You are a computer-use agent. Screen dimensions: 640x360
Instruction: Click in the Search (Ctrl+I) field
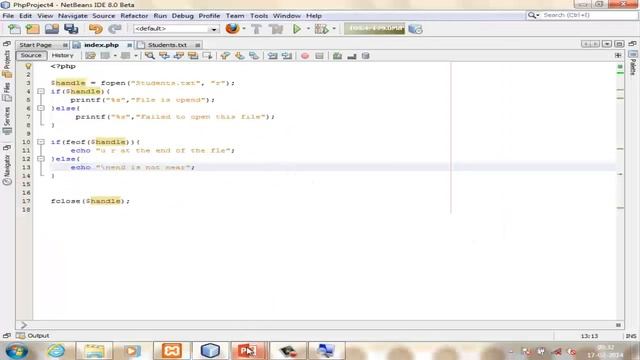pos(588,15)
